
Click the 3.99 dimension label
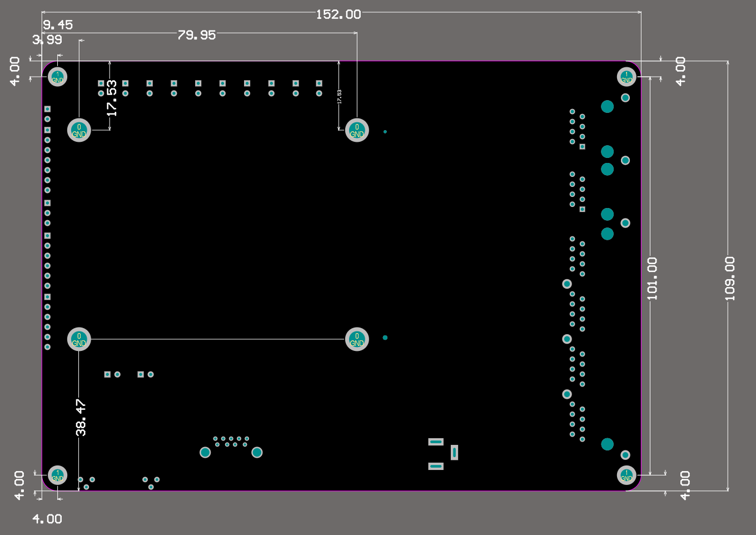pos(47,39)
